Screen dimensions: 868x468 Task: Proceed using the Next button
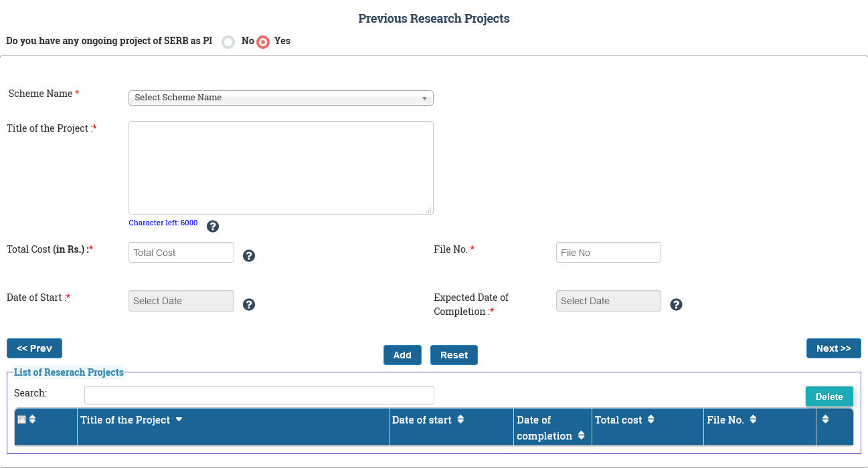pos(833,348)
